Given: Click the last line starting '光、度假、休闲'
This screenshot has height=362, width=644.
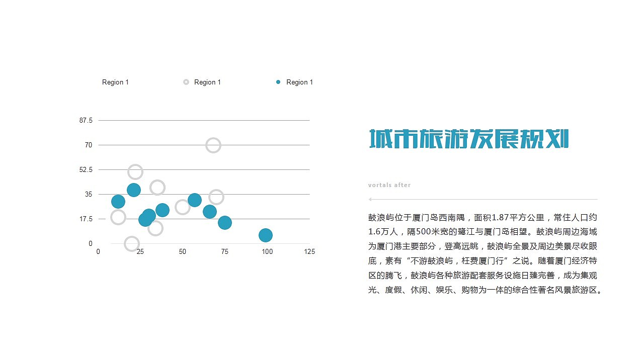Looking at the screenshot, I should coord(486,290).
